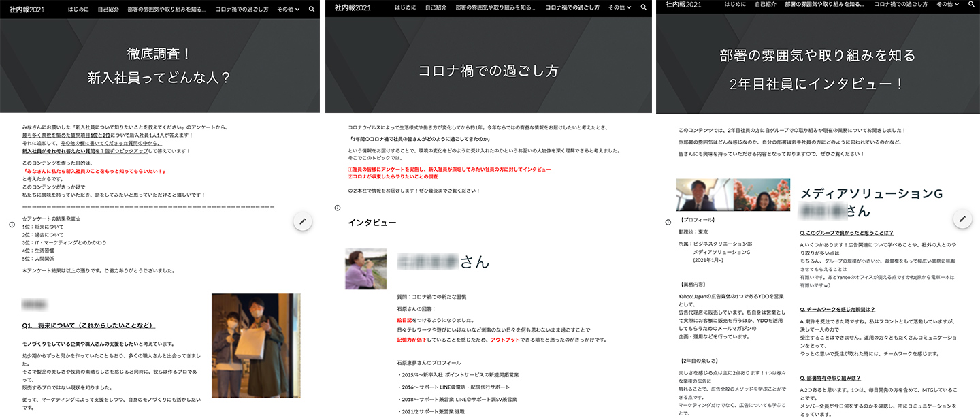Go to はじめに from コロナ禍での過ごし方 page navigation
980x418 pixels.
pyautogui.click(x=405, y=7)
